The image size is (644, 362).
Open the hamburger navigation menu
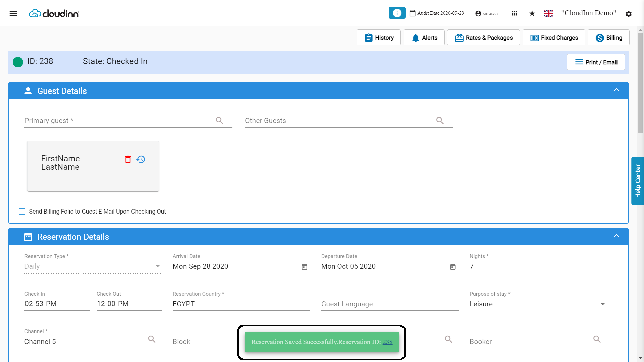[x=13, y=13]
